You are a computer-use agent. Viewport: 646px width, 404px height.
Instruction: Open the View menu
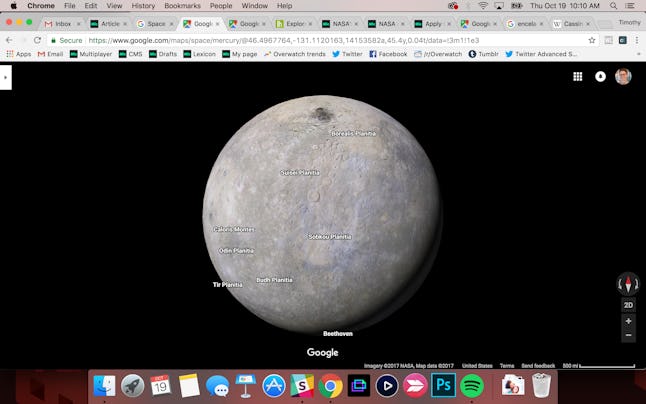pyautogui.click(x=114, y=6)
